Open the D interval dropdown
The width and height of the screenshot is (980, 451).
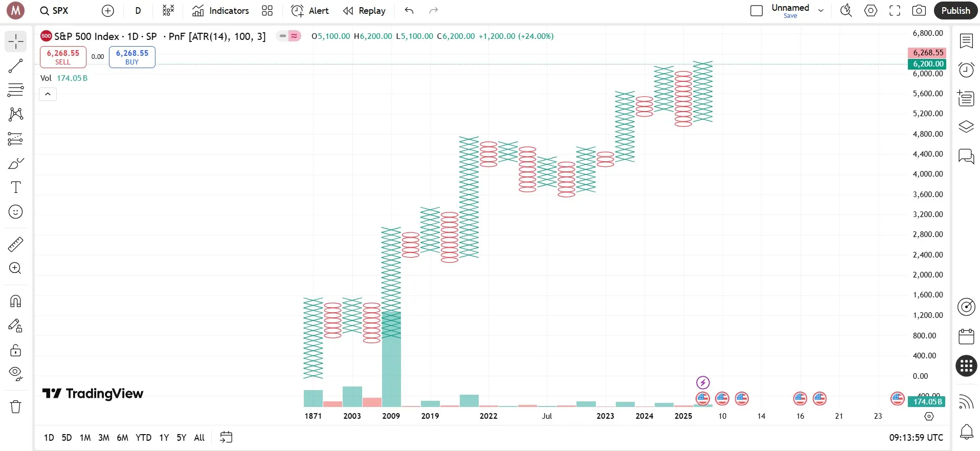138,11
